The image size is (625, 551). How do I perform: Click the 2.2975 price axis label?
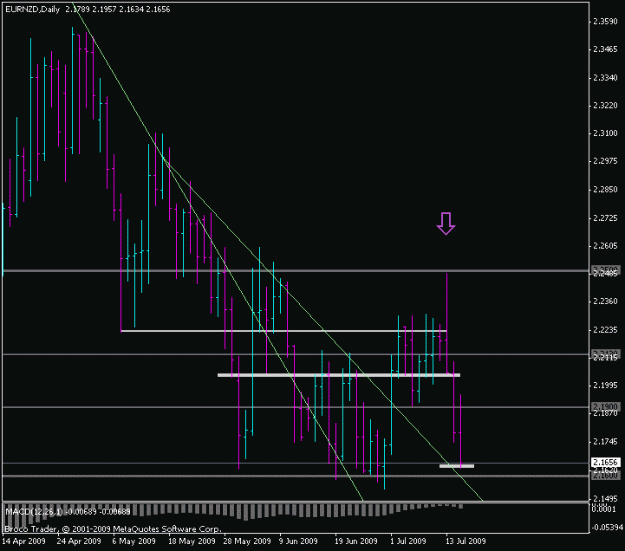[605, 161]
